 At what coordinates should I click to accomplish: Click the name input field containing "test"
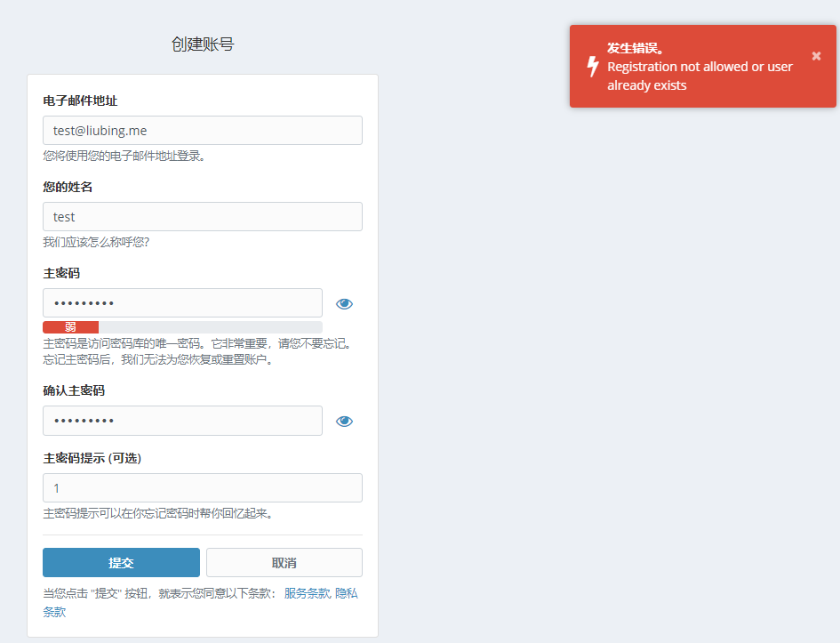202,217
